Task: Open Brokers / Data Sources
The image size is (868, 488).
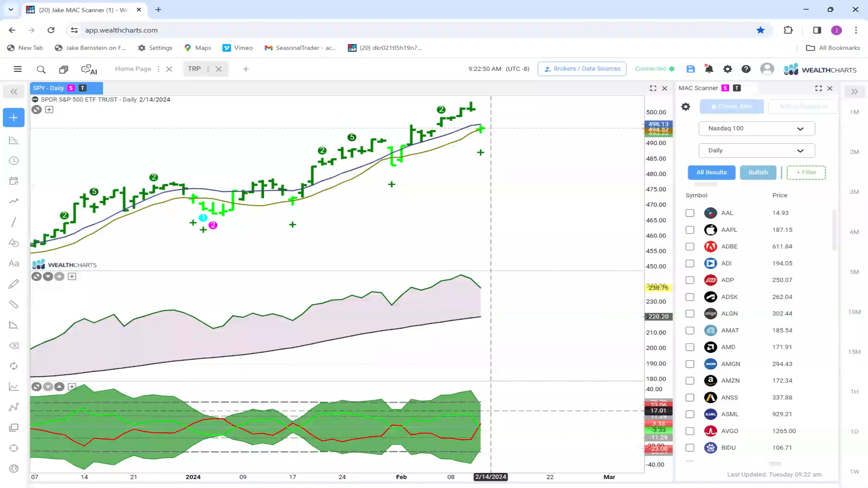Action: (582, 69)
